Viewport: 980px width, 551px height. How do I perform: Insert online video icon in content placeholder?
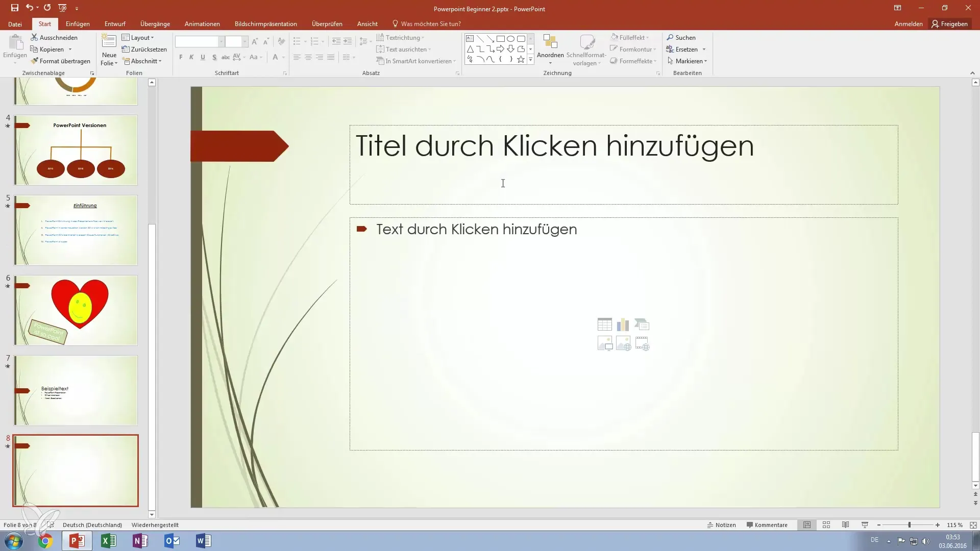[x=642, y=343]
